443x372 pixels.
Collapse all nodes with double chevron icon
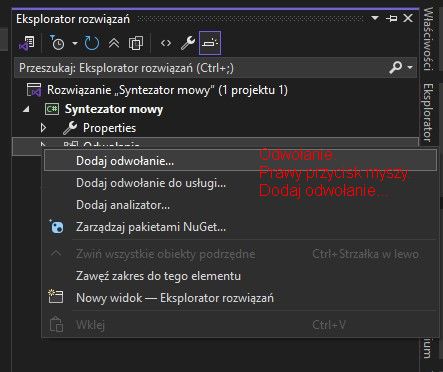pos(114,43)
